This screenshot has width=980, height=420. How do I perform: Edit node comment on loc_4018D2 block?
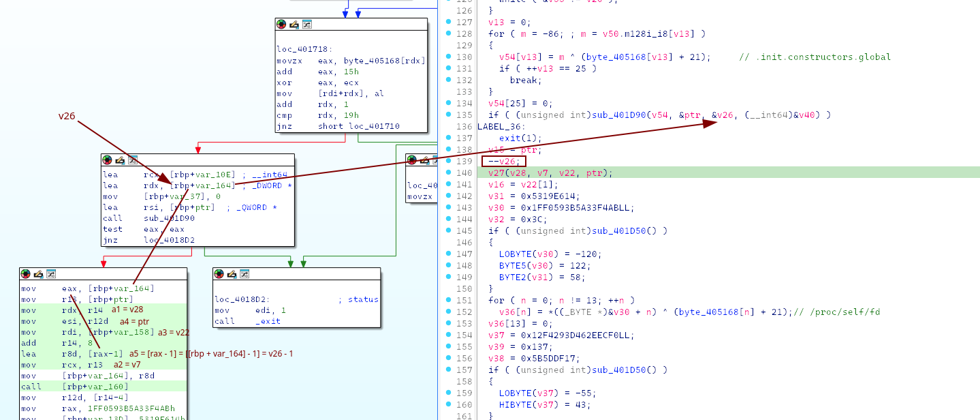point(232,273)
